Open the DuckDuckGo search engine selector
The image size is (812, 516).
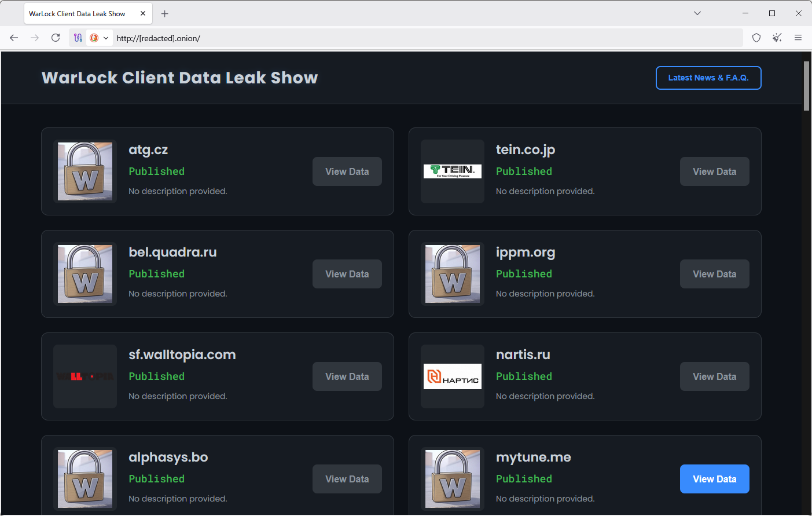[x=99, y=38]
